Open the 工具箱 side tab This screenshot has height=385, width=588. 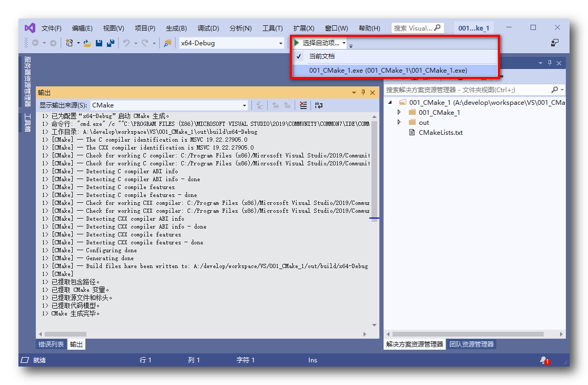pos(27,123)
